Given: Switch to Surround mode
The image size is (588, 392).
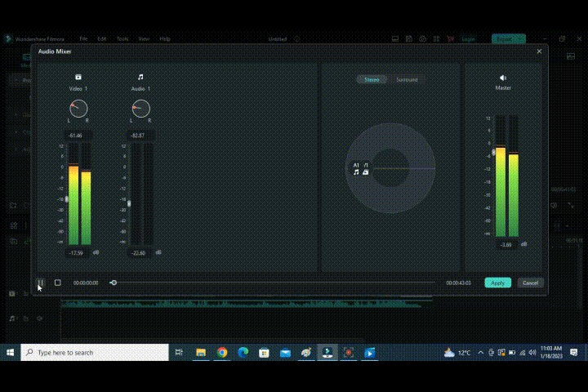Looking at the screenshot, I should pyautogui.click(x=407, y=79).
